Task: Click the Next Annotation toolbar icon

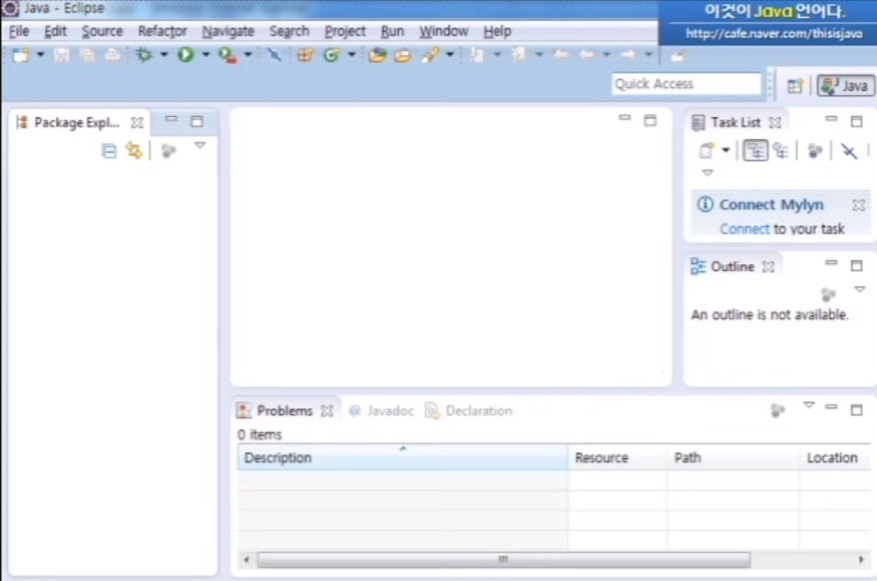Action: (x=477, y=55)
